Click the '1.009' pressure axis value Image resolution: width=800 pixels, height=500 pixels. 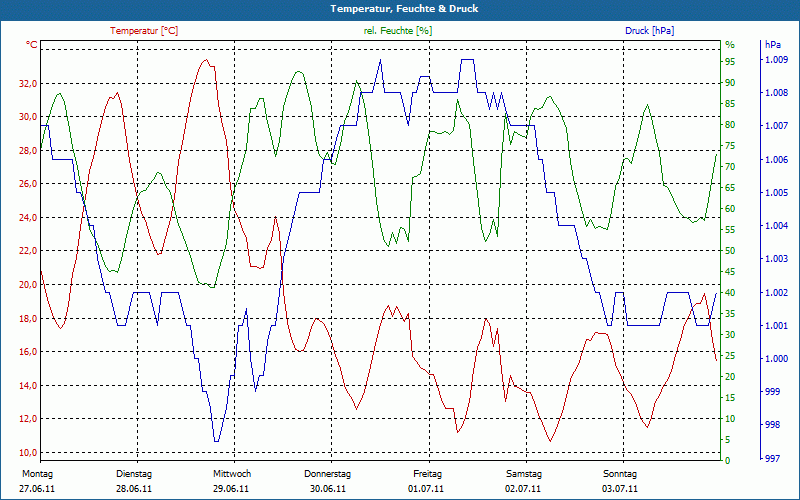pyautogui.click(x=778, y=60)
